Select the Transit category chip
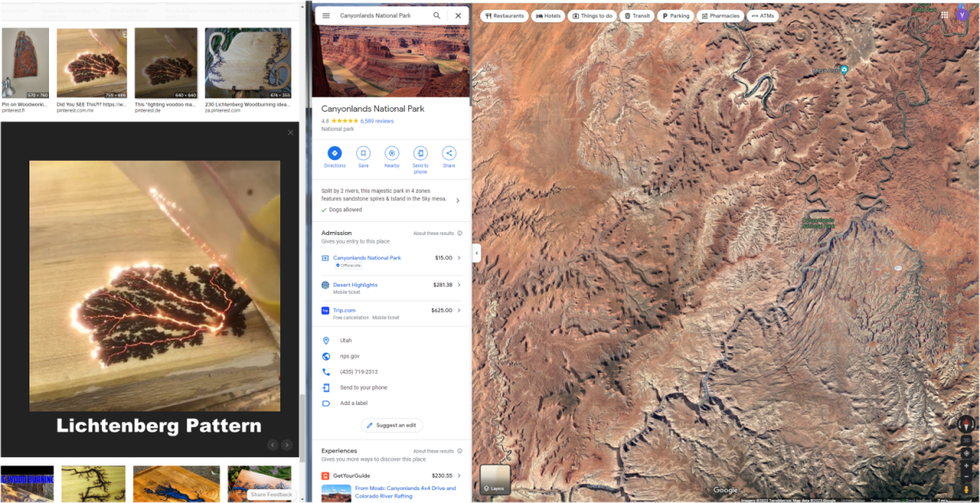This screenshot has height=503, width=980. [x=637, y=16]
